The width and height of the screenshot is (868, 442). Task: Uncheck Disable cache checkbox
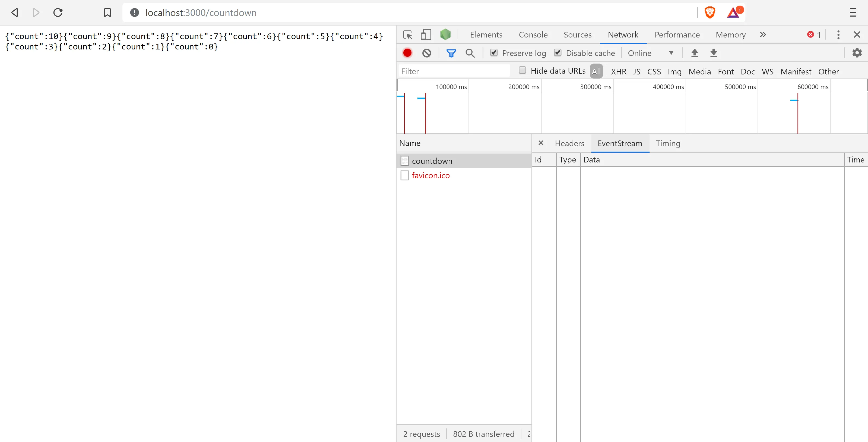click(558, 53)
